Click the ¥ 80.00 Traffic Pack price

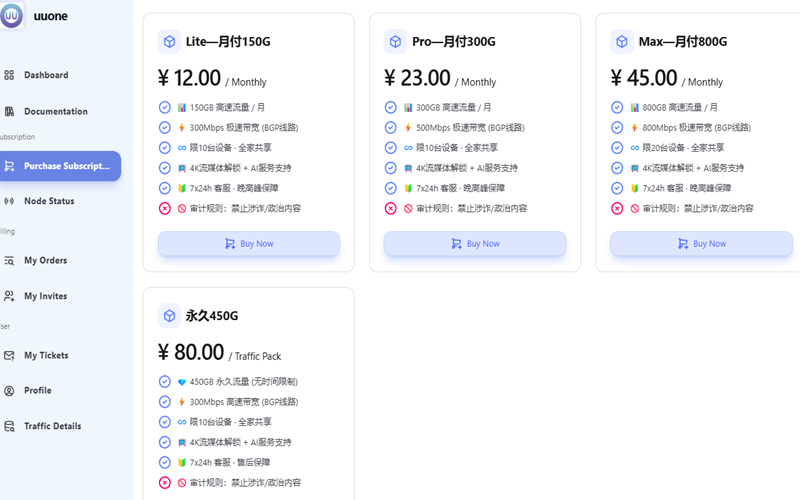[191, 352]
